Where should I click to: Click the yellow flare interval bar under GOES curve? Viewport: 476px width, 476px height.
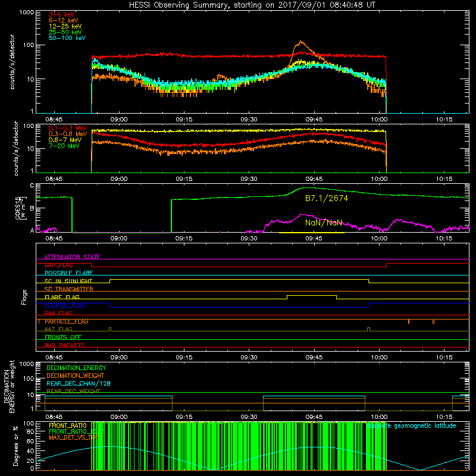point(311,233)
